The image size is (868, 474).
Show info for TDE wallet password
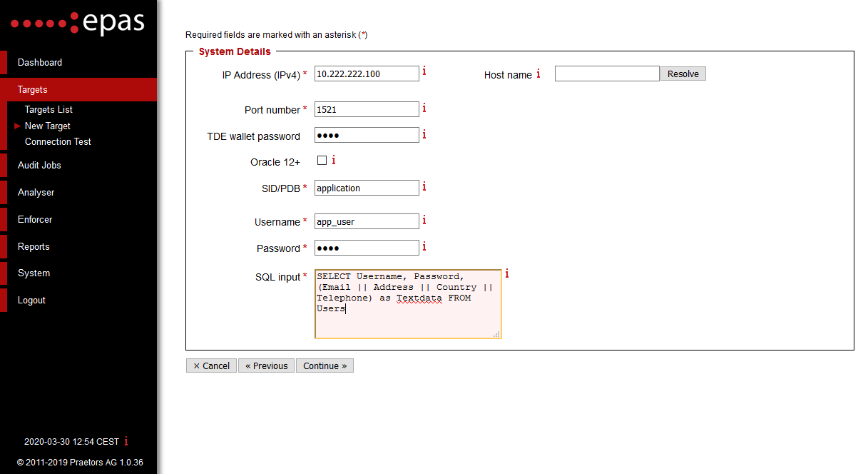[424, 134]
